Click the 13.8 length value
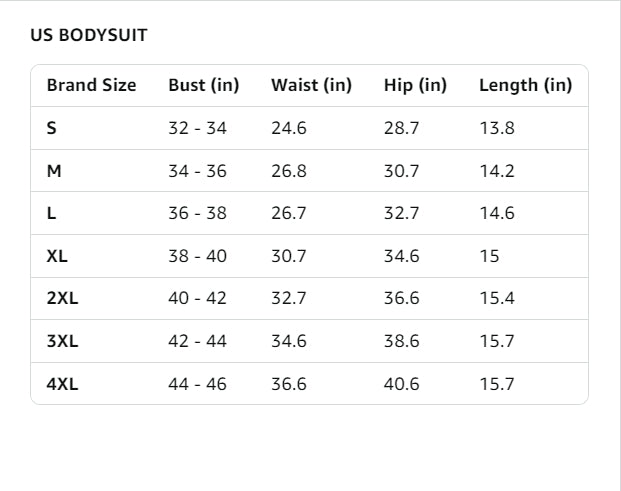 tap(496, 128)
